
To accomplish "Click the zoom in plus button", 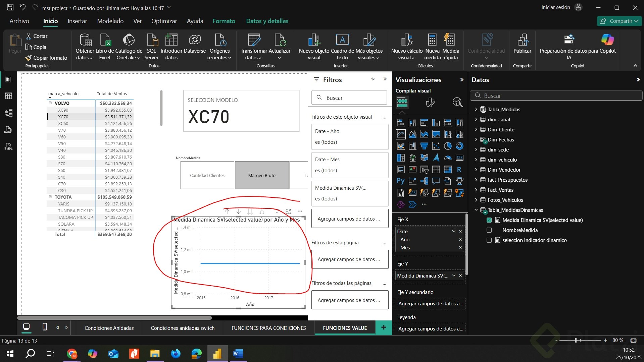I will (605, 340).
